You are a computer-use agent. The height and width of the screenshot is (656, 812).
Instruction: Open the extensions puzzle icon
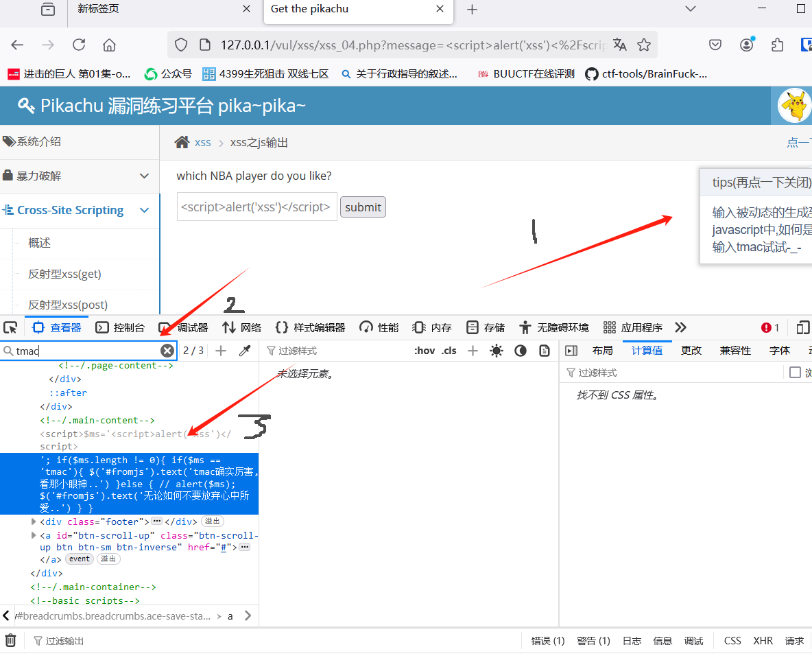point(777,45)
